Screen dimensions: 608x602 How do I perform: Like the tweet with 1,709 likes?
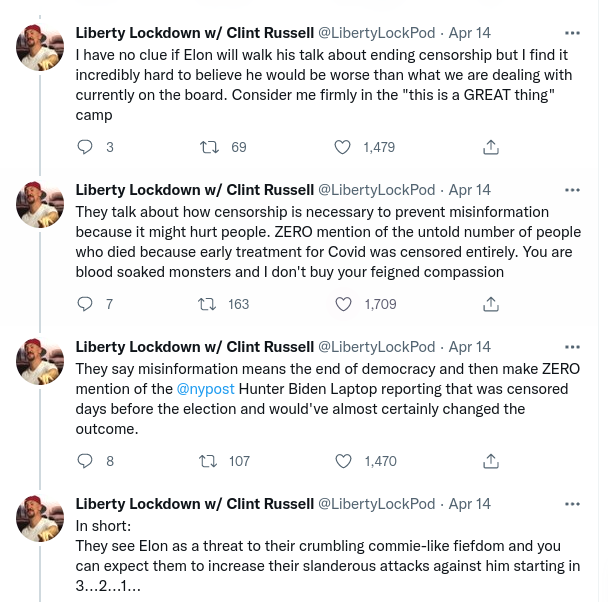342,304
